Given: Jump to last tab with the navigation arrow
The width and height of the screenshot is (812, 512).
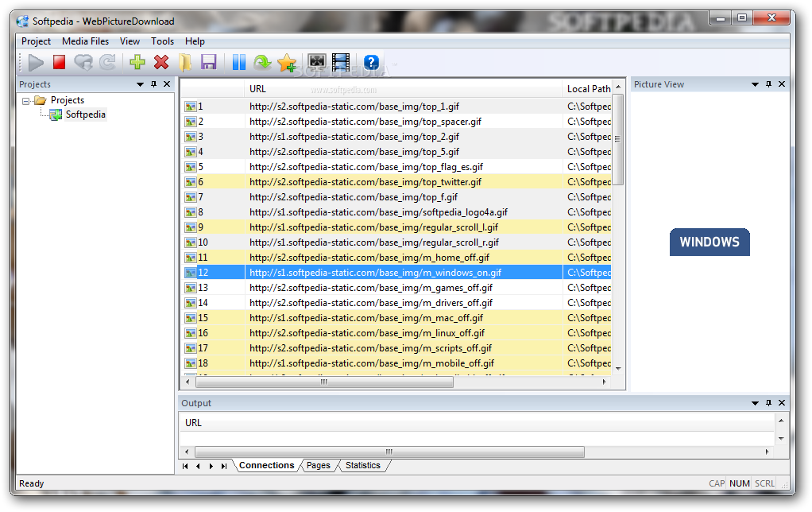Looking at the screenshot, I should (x=224, y=467).
